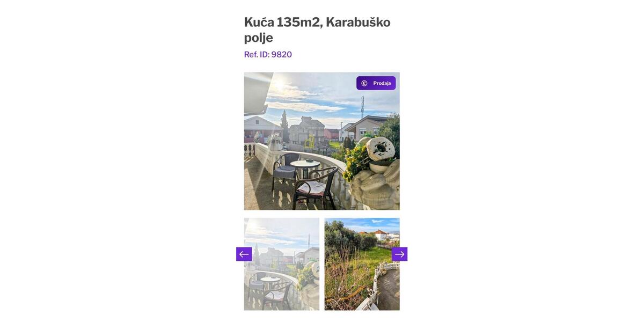Click the number 9820 in reference line
This screenshot has width=644, height=322.
click(x=282, y=54)
